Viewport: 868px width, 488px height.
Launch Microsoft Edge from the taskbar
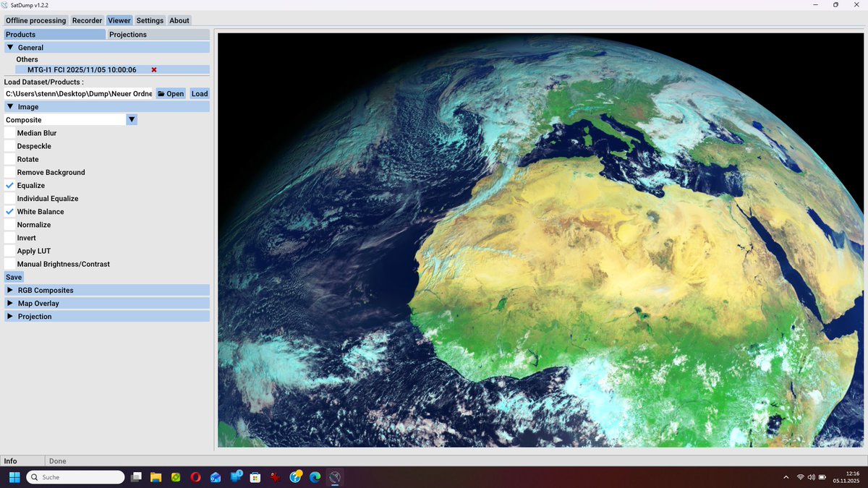[x=315, y=477]
